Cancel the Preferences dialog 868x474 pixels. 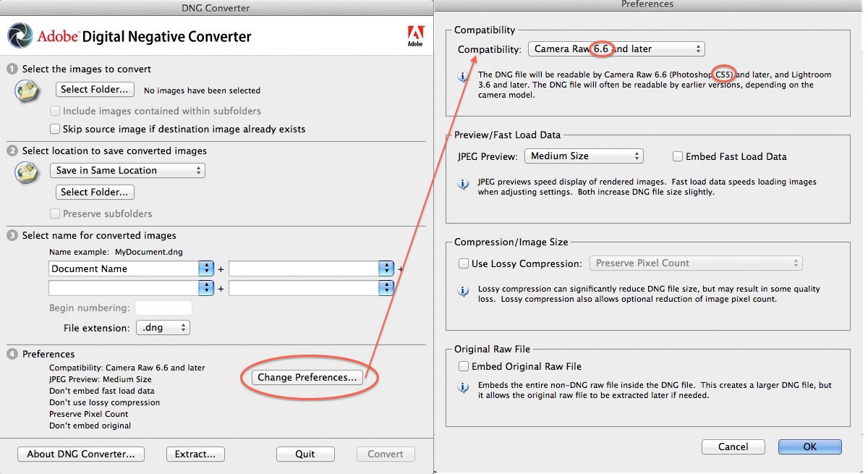tap(733, 447)
